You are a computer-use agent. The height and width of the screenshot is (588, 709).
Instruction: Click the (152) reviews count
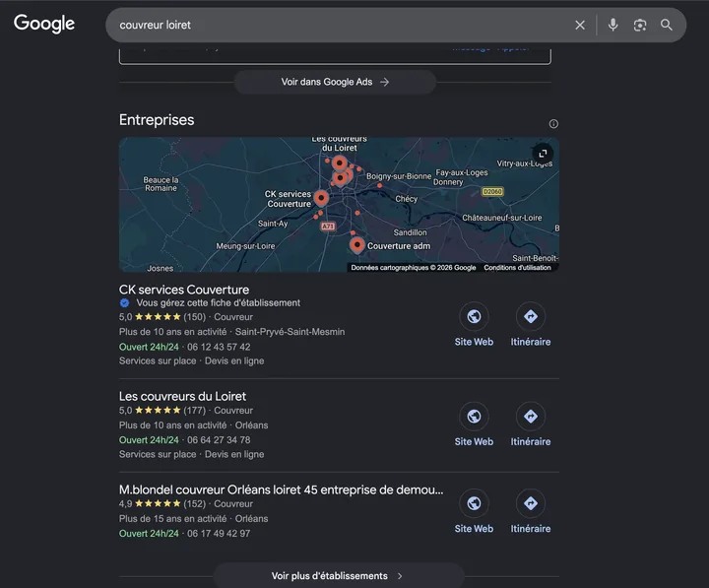[x=194, y=504]
